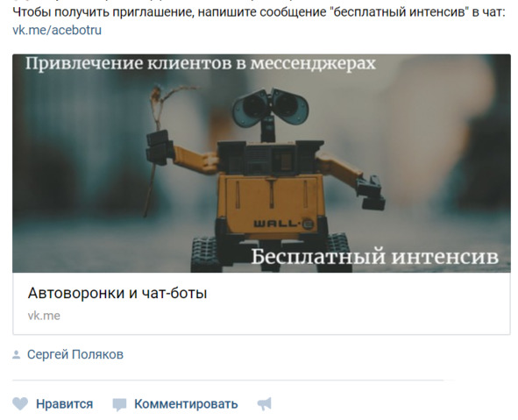Viewport: 518px width, 420px height.
Task: Click the robot's binocular eyes
Action: [x=270, y=106]
